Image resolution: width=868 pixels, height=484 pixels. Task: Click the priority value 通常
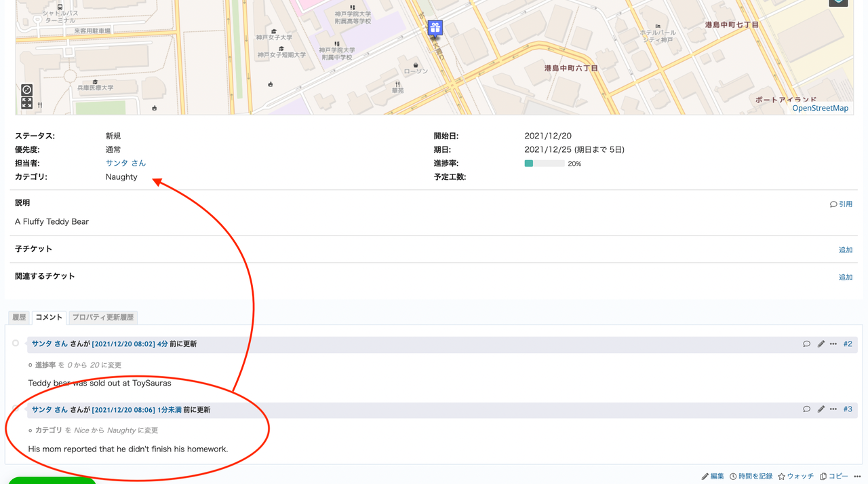tap(113, 149)
